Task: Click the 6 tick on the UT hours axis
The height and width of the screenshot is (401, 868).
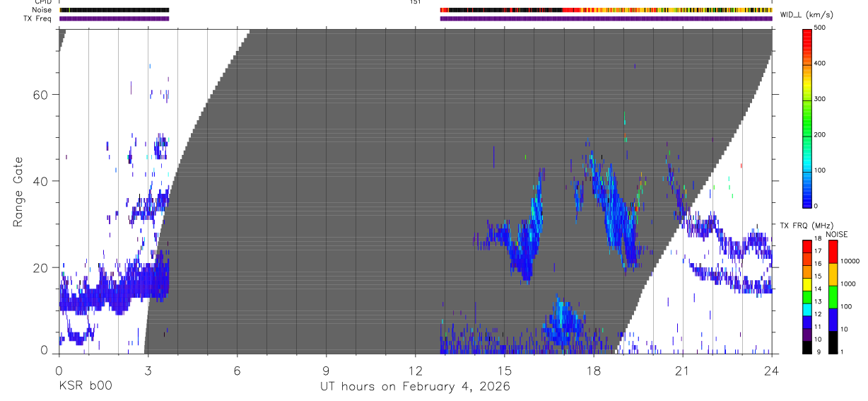Action: pyautogui.click(x=237, y=370)
